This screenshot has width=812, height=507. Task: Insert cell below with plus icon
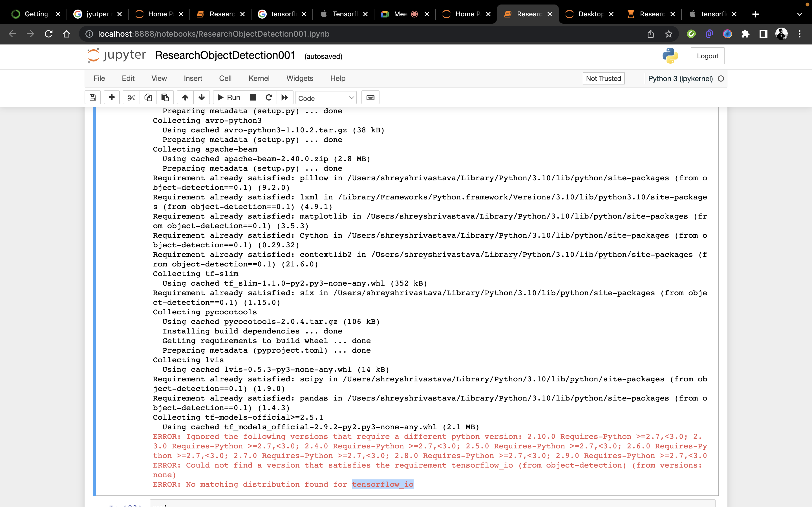[x=112, y=97]
